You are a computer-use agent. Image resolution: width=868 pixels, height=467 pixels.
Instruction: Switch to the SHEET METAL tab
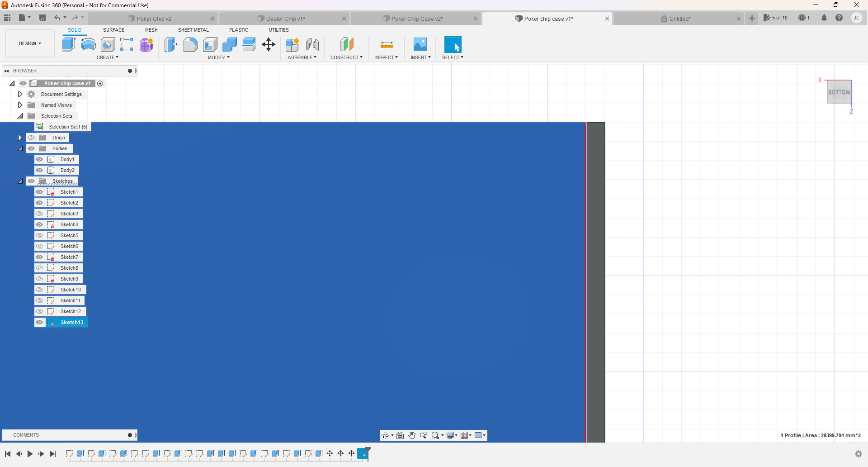click(x=193, y=30)
